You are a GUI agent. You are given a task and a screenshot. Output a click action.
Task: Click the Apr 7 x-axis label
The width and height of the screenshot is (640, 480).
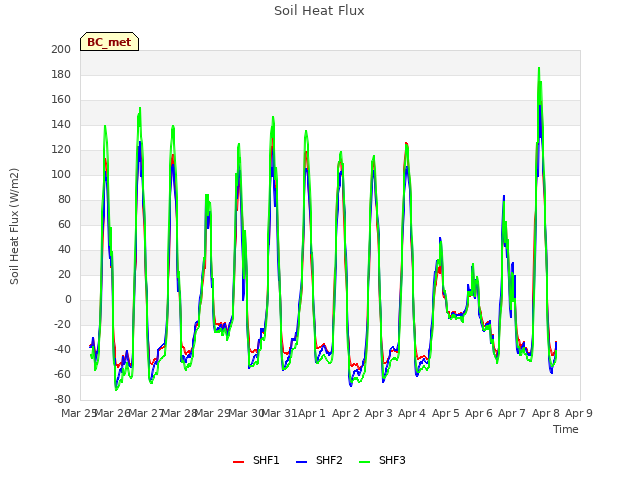[512, 413]
